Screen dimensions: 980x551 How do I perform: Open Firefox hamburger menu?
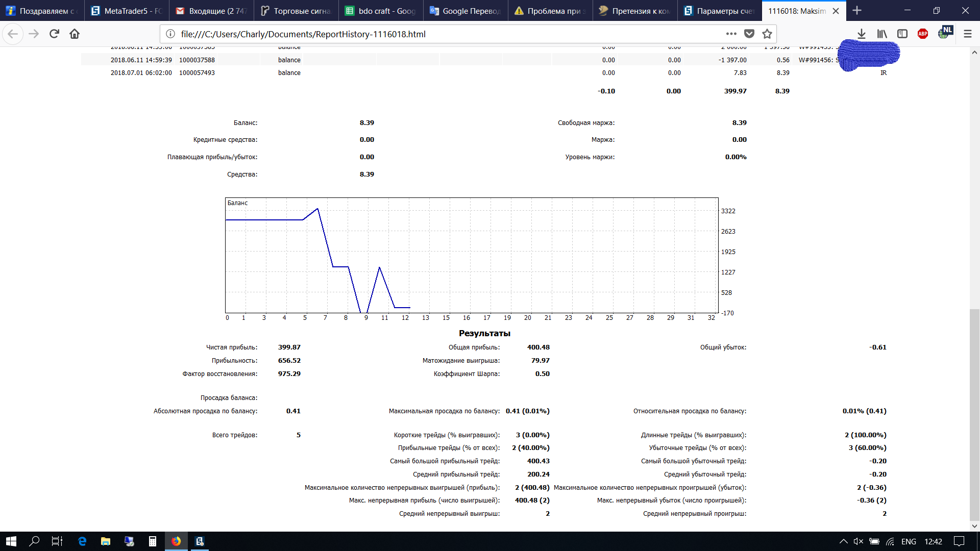968,34
